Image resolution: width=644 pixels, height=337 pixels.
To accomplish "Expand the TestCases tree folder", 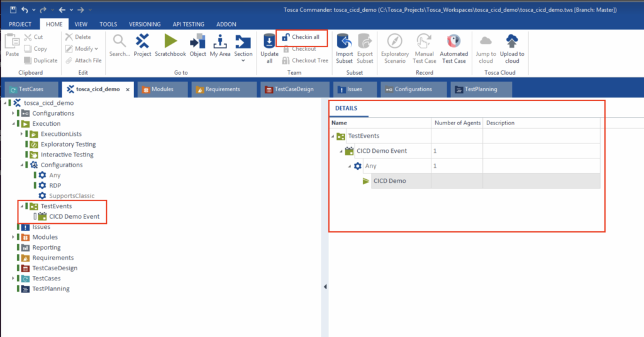I will 13,279.
